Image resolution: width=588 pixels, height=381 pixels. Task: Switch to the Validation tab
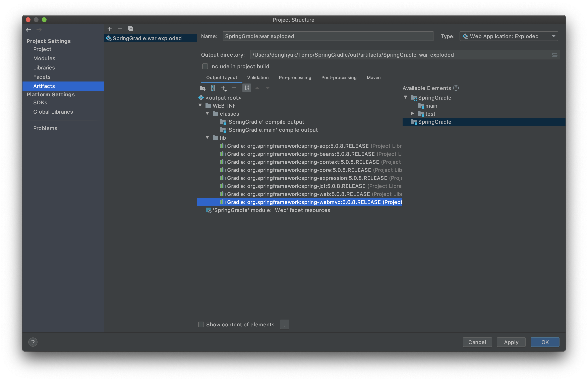point(258,77)
